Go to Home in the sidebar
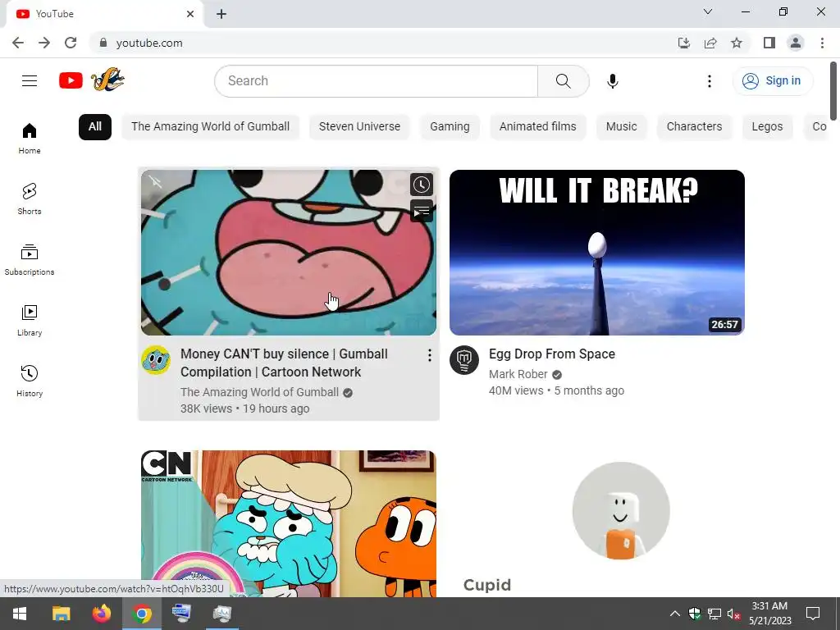This screenshot has width=840, height=630. 30,138
